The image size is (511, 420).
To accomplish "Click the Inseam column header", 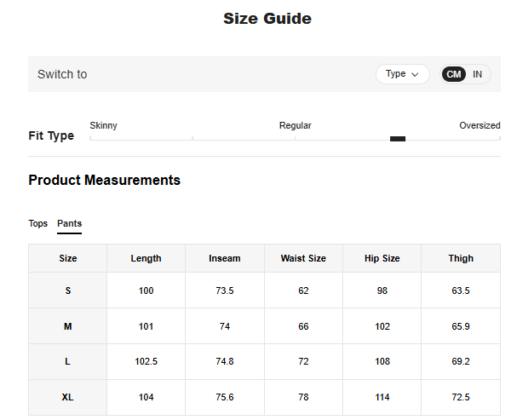I will click(x=225, y=258).
